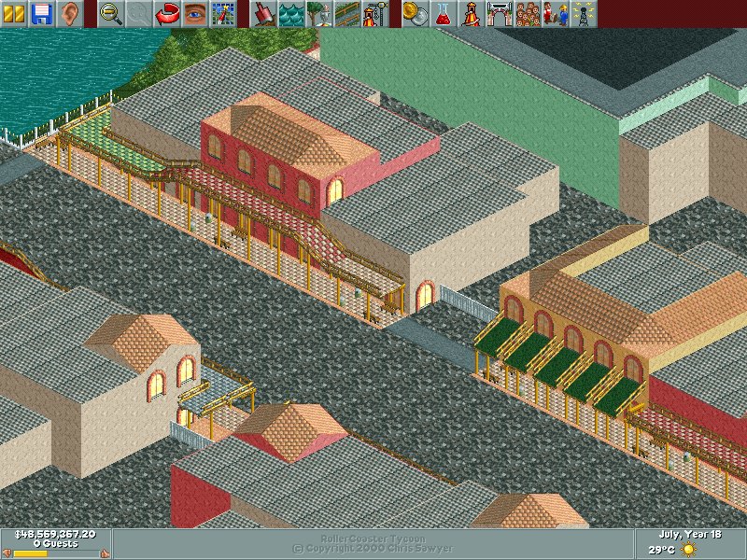747x560 pixels.
Task: Open finances via the coins icon
Action: (x=416, y=14)
